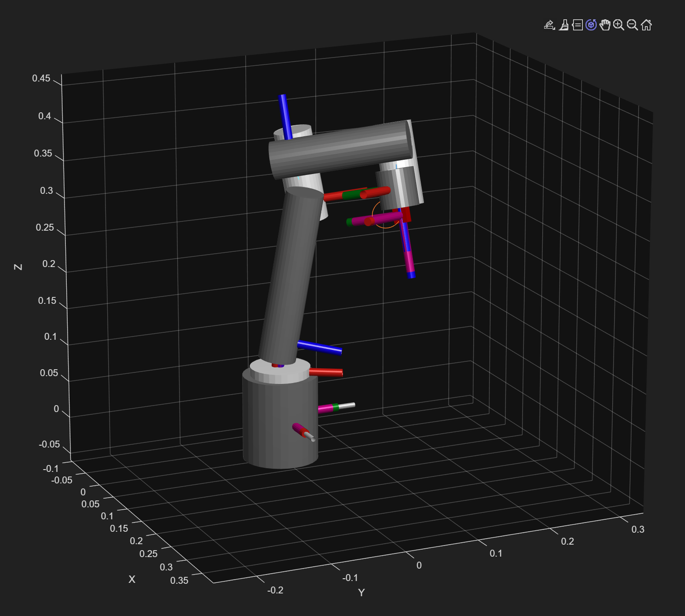Screen dimensions: 685x616
Task: Click the horizontal upper arm link
Action: pyautogui.click(x=341, y=150)
